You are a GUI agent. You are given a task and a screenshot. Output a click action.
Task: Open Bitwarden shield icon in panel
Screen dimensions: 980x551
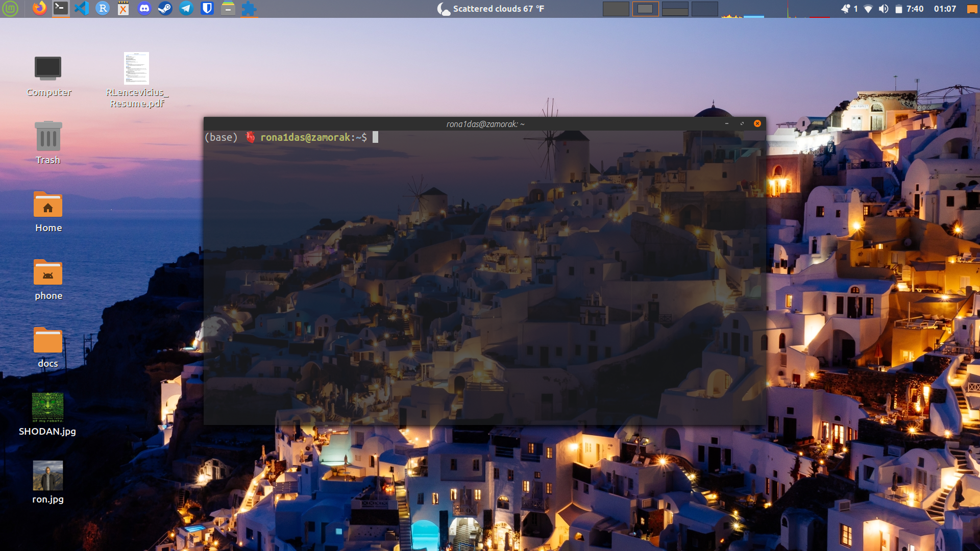point(207,8)
